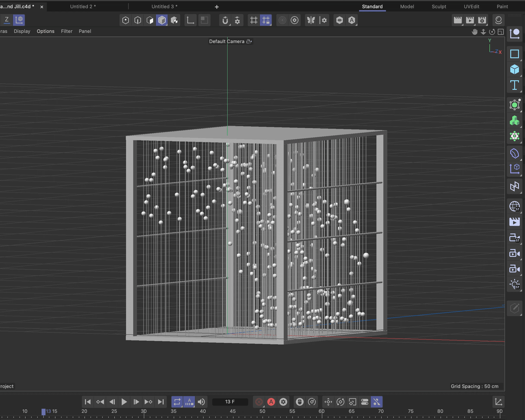Click the Text spline tool icon

[514, 85]
